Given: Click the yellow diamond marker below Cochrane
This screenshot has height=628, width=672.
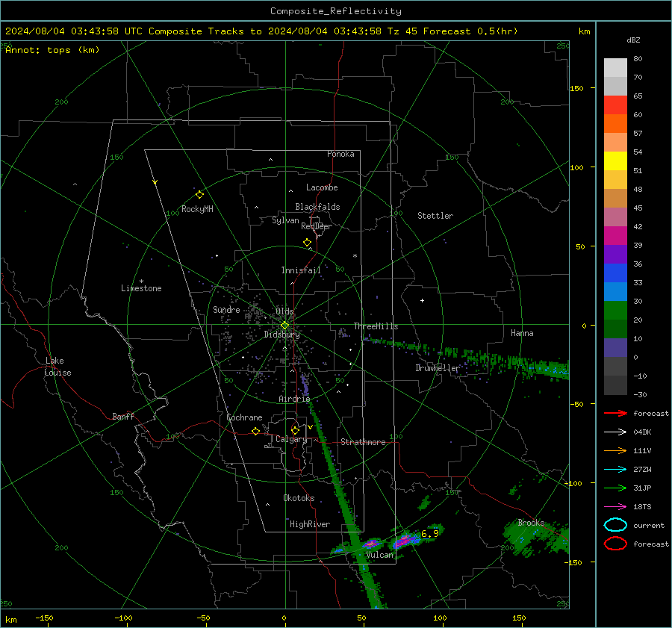Looking at the screenshot, I should click(255, 432).
